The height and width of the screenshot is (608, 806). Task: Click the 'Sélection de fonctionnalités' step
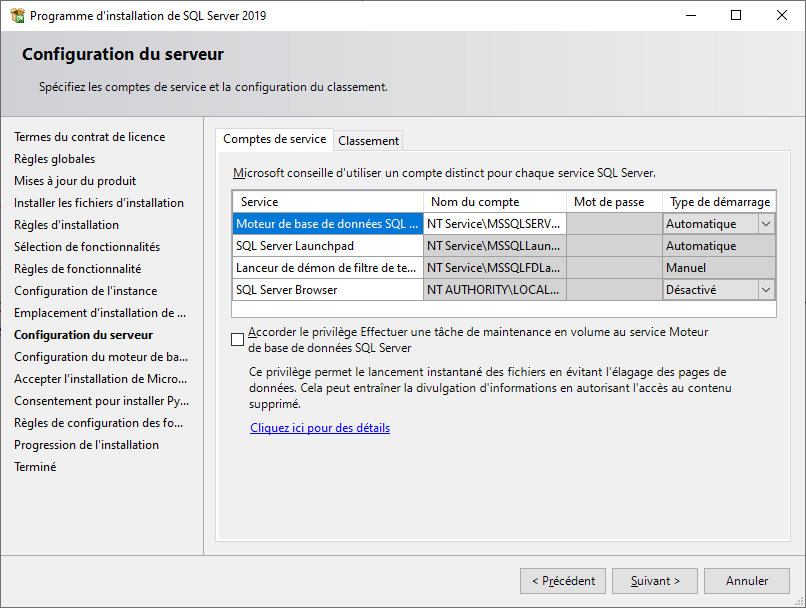(87, 247)
